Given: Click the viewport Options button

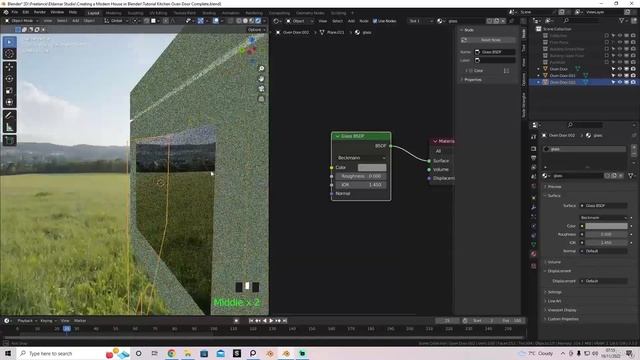Looking at the screenshot, I should [x=256, y=30].
